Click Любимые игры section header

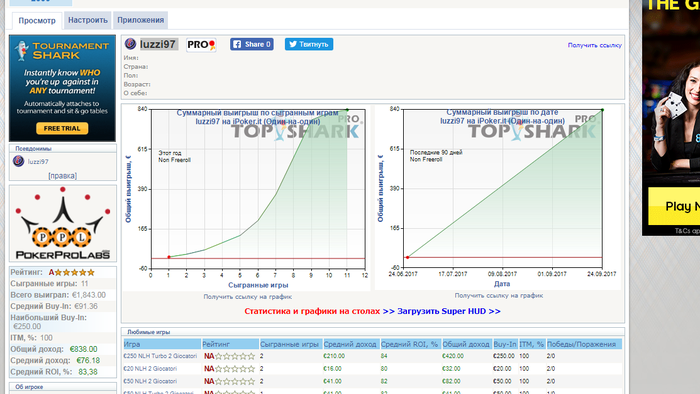(x=148, y=332)
